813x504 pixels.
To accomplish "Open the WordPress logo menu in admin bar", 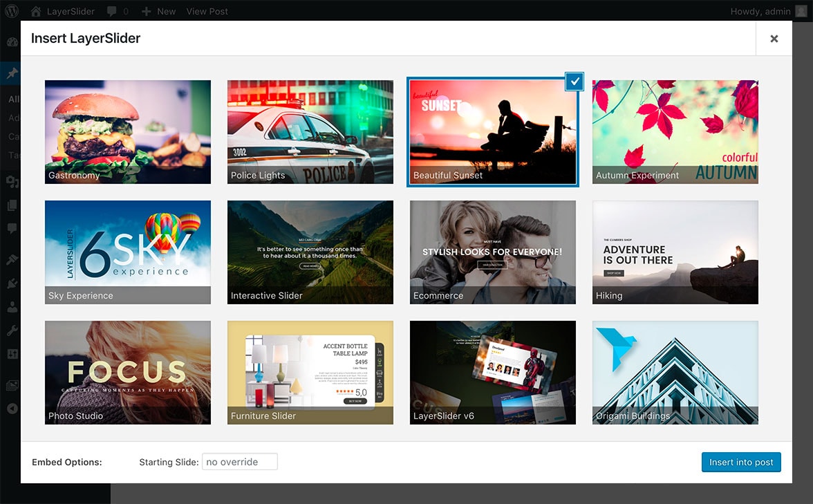I will [11, 11].
